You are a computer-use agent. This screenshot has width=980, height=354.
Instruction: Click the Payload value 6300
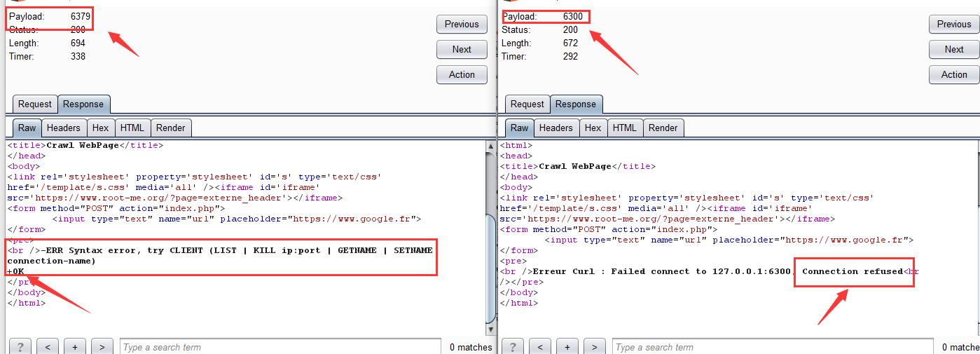coord(572,16)
